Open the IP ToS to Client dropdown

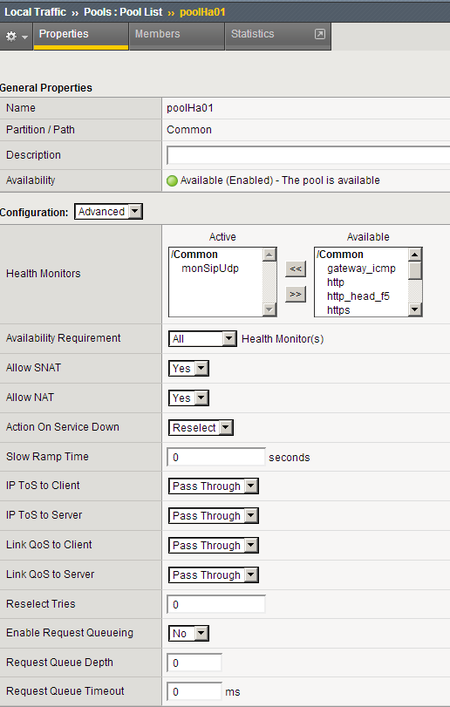(213, 486)
